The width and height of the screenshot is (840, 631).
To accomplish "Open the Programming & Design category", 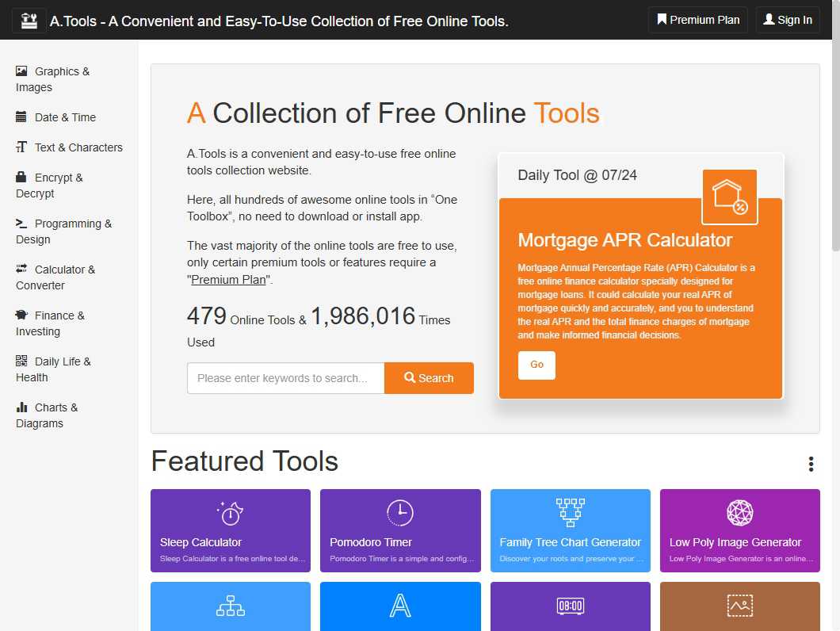I will tap(63, 231).
